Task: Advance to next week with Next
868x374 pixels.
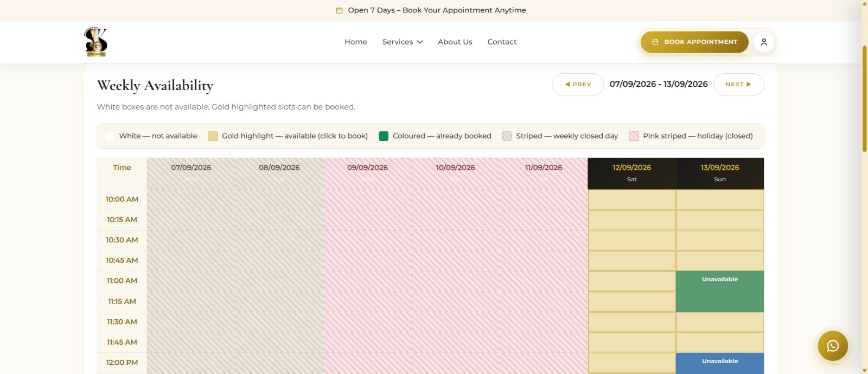Action: (738, 85)
